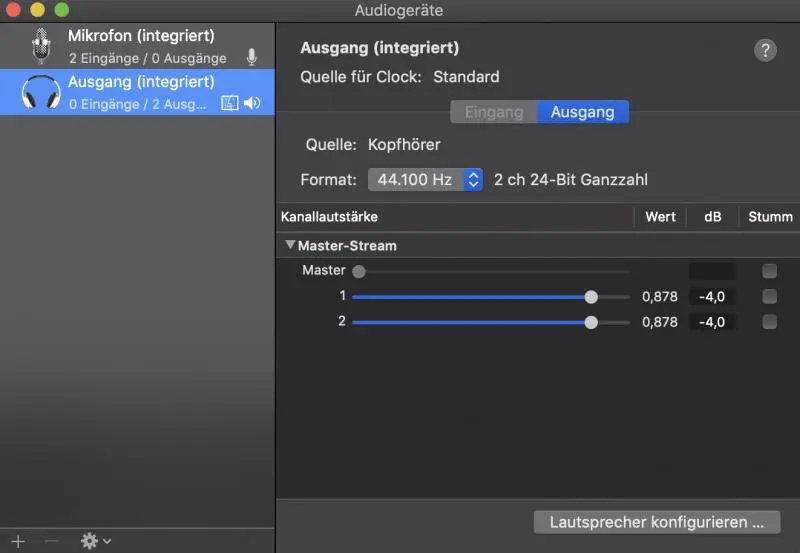Viewport: 800px width, 553px height.
Task: Collapse the Master-Stream disclosure triangle
Action: (290, 245)
